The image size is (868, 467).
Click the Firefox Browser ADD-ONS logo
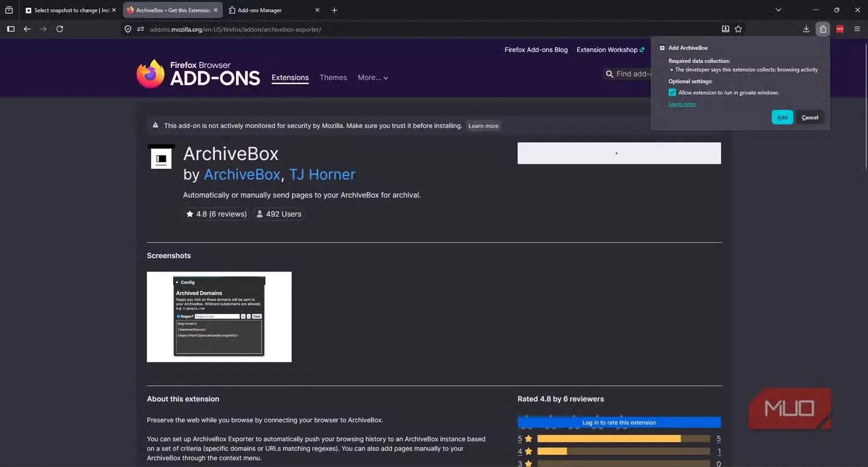tap(198, 73)
